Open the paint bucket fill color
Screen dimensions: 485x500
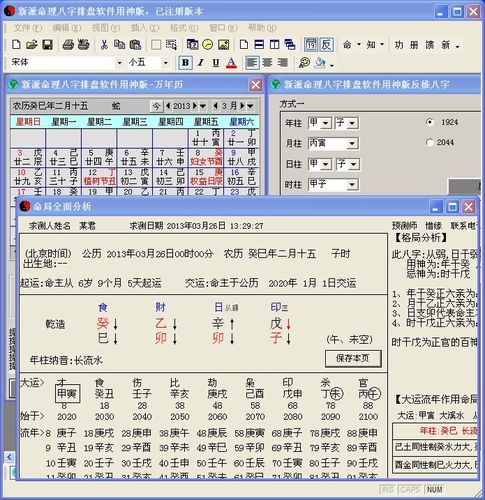tap(319, 63)
